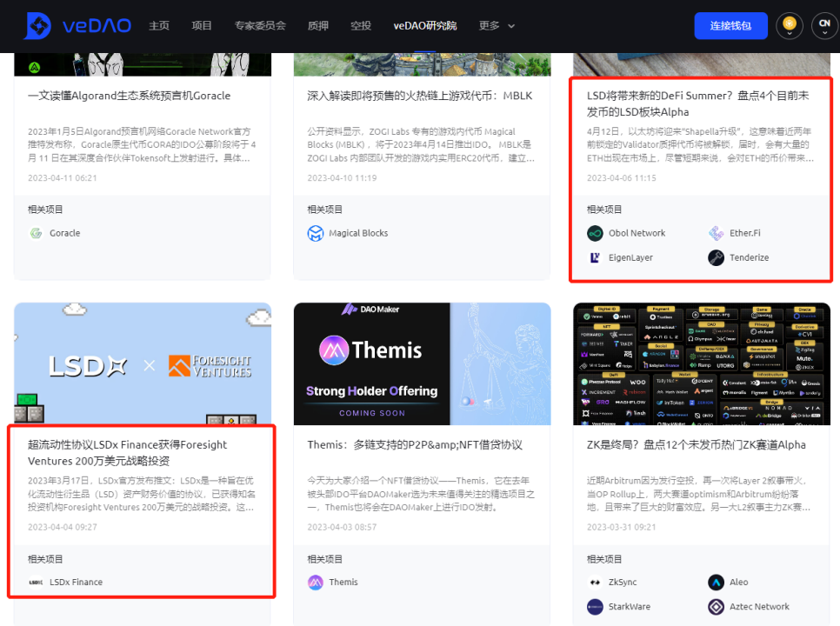This screenshot has height=626, width=840.
Task: Open the 项目 nav item
Action: 202,26
